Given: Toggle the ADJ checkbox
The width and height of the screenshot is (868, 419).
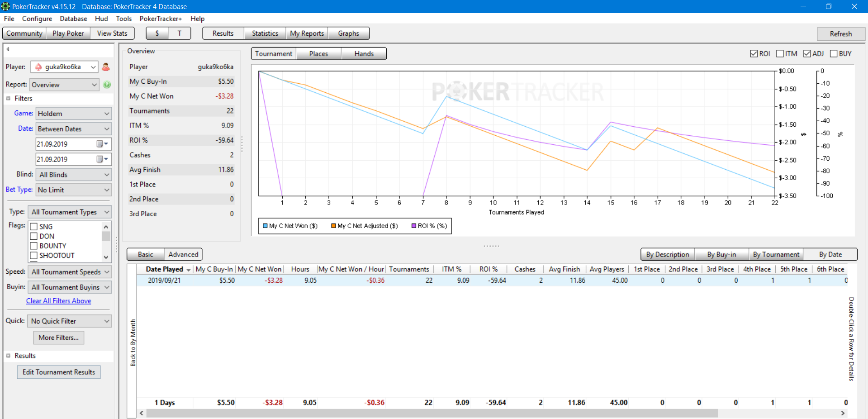Looking at the screenshot, I should (807, 53).
